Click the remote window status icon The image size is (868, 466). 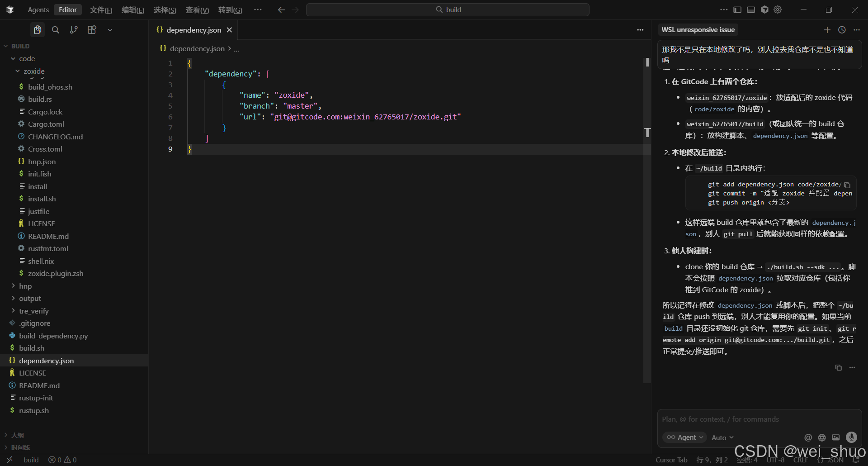[9, 460]
